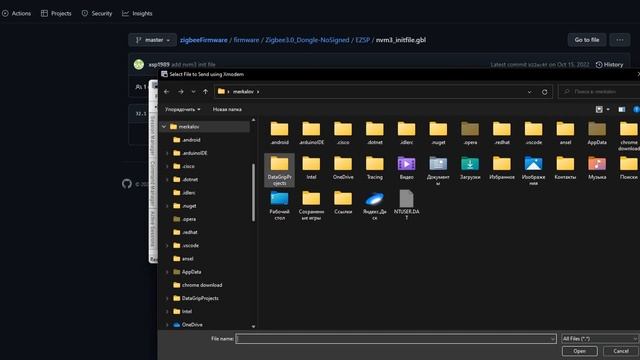The width and height of the screenshot is (640, 360).
Task: Go forward in the file dialog
Action: pos(181,92)
